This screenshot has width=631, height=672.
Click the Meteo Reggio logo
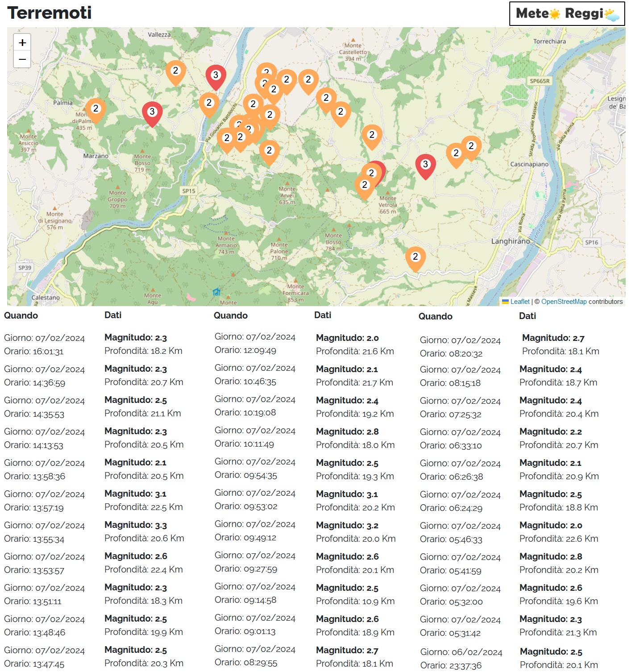567,14
